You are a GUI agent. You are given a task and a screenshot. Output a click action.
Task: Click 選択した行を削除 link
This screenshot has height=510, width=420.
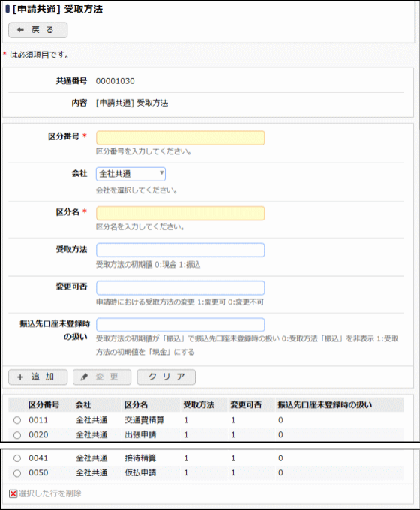click(49, 493)
